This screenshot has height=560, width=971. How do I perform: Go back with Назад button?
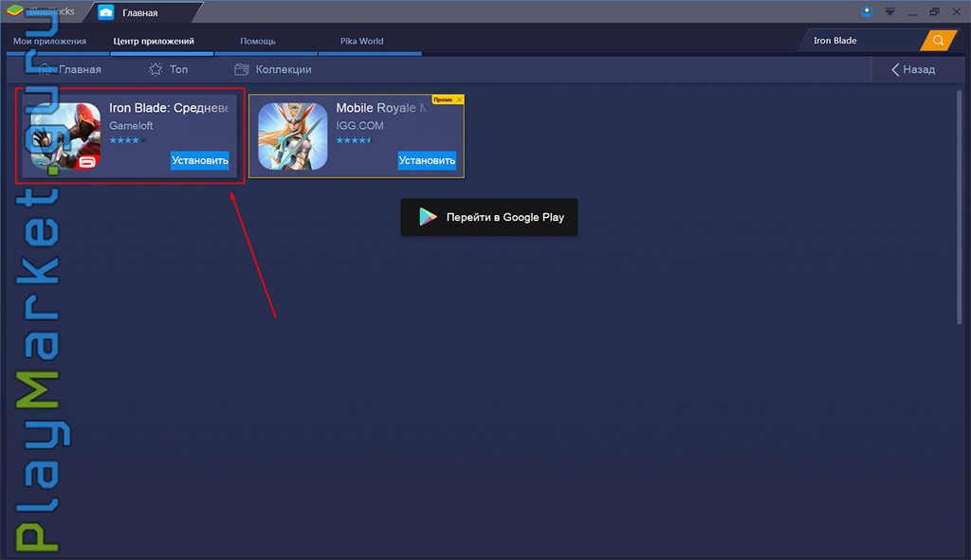(913, 69)
